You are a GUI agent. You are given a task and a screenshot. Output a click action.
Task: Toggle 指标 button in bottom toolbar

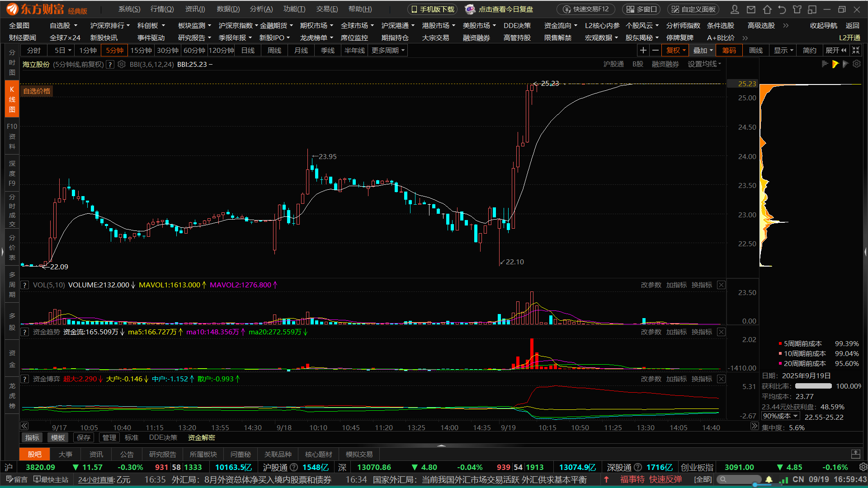[32, 437]
